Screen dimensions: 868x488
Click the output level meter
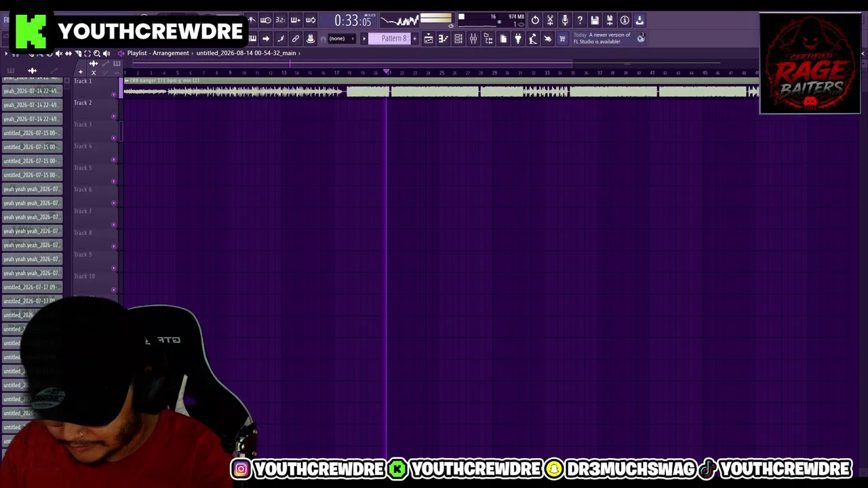click(435, 19)
